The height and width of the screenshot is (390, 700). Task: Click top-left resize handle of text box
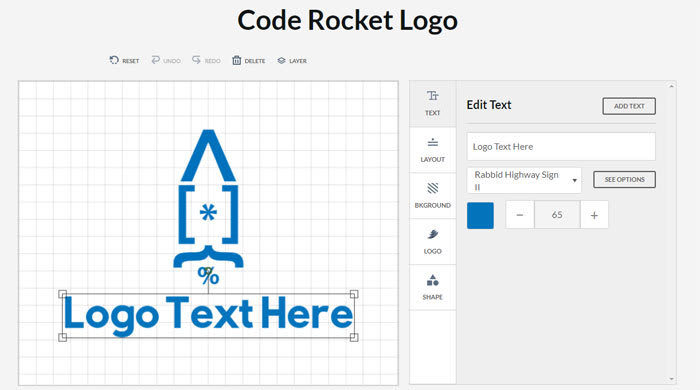point(62,294)
